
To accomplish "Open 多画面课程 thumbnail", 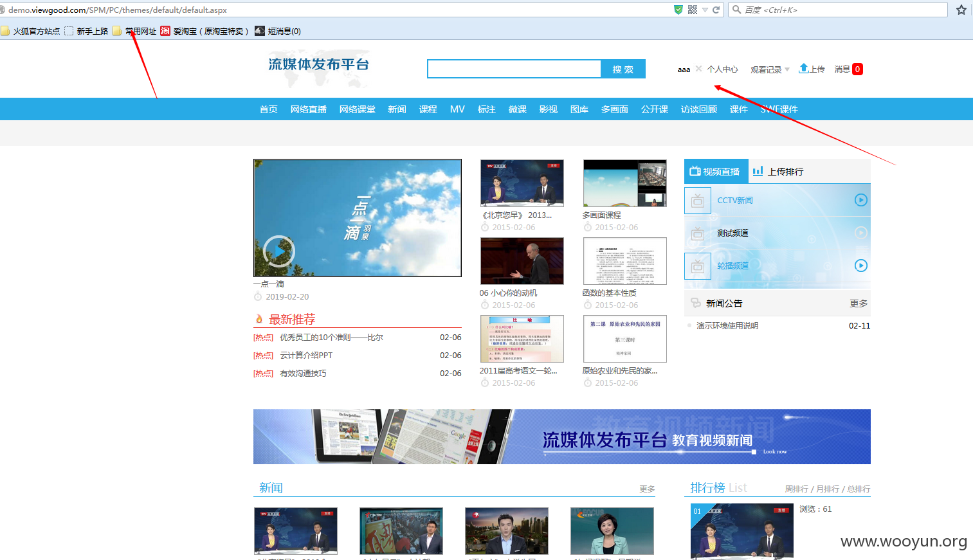I will point(625,183).
